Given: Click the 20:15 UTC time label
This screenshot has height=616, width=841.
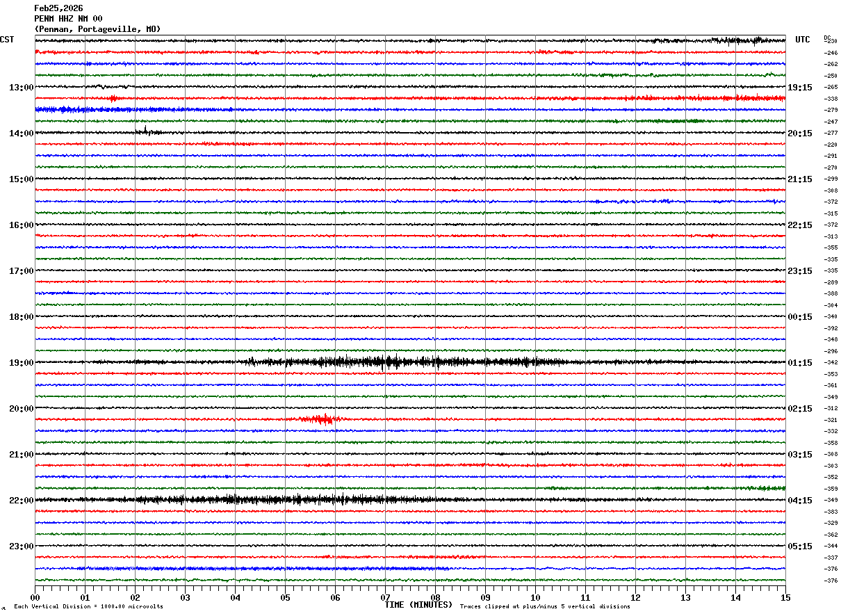Looking at the screenshot, I should click(800, 133).
